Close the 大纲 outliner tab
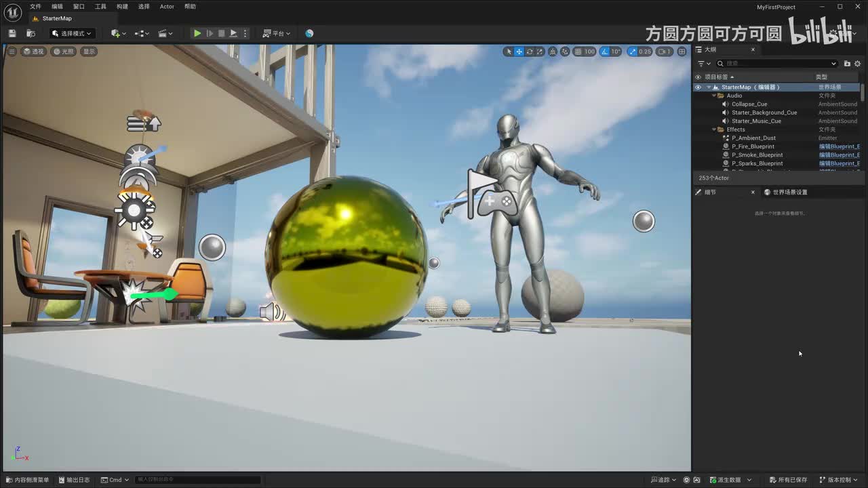The width and height of the screenshot is (868, 488). pyautogui.click(x=753, y=49)
